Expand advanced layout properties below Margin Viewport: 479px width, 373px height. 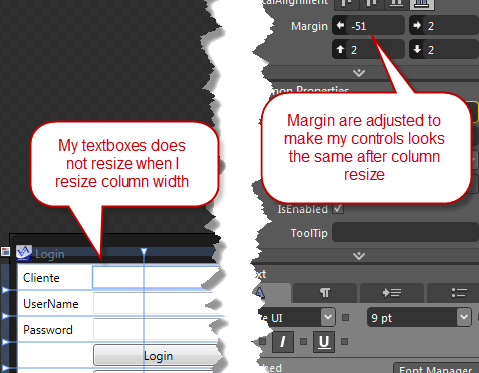click(x=359, y=73)
